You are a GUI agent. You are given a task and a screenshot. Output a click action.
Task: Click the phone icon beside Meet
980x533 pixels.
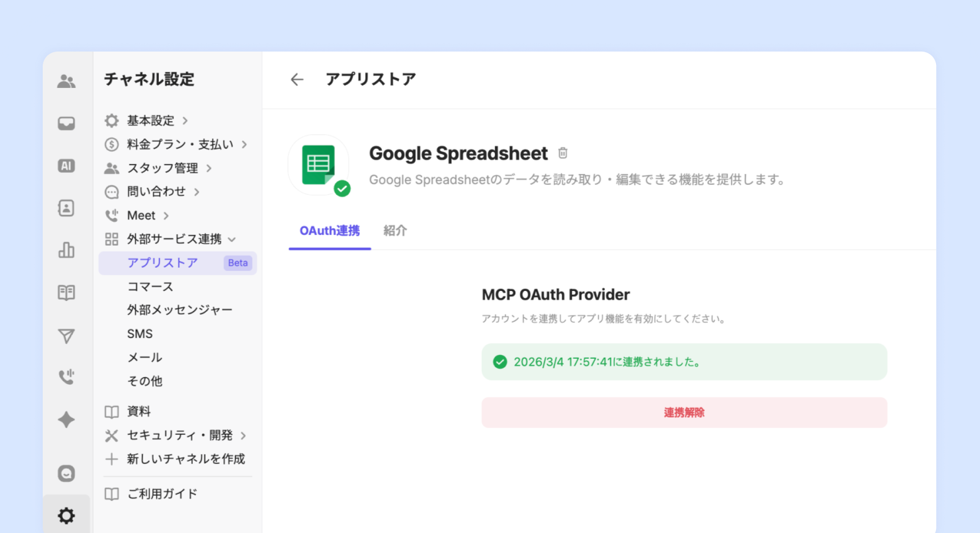tap(112, 216)
